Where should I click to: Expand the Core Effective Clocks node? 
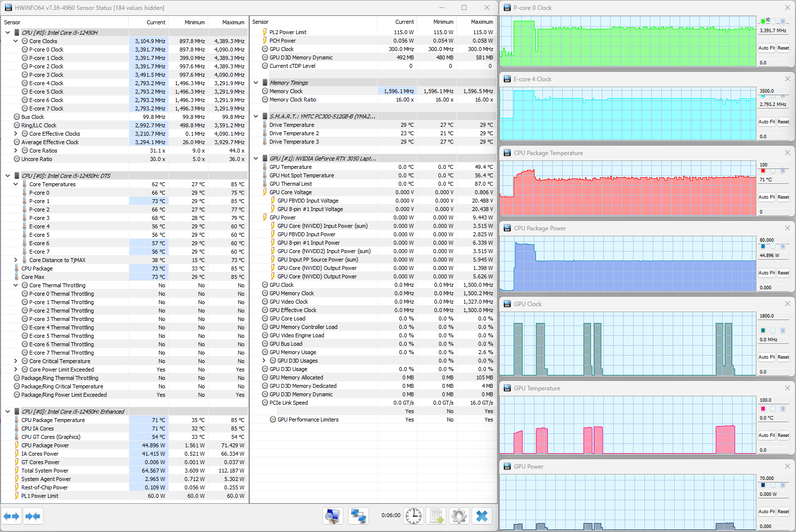coord(16,134)
